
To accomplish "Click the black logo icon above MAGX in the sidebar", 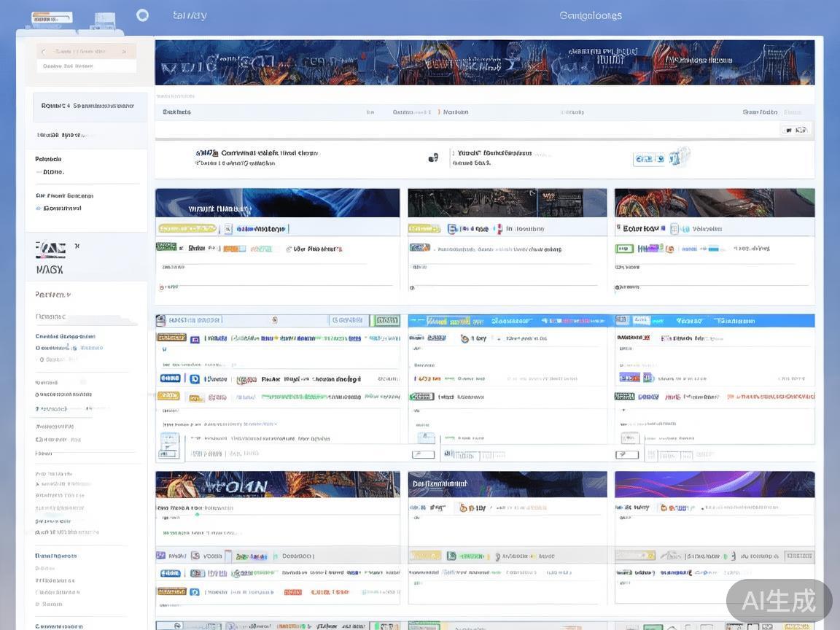I will pyautogui.click(x=50, y=250).
